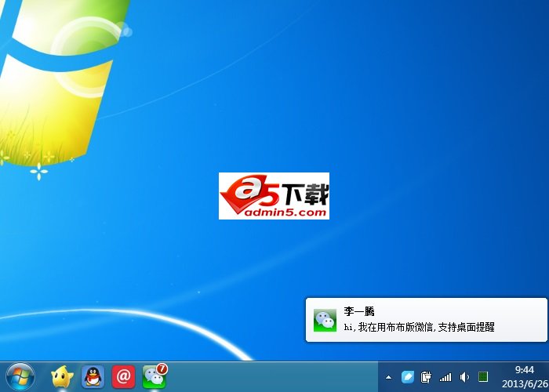Open WeChat from the taskbar
Screen dimensions: 549x392
(x=154, y=378)
